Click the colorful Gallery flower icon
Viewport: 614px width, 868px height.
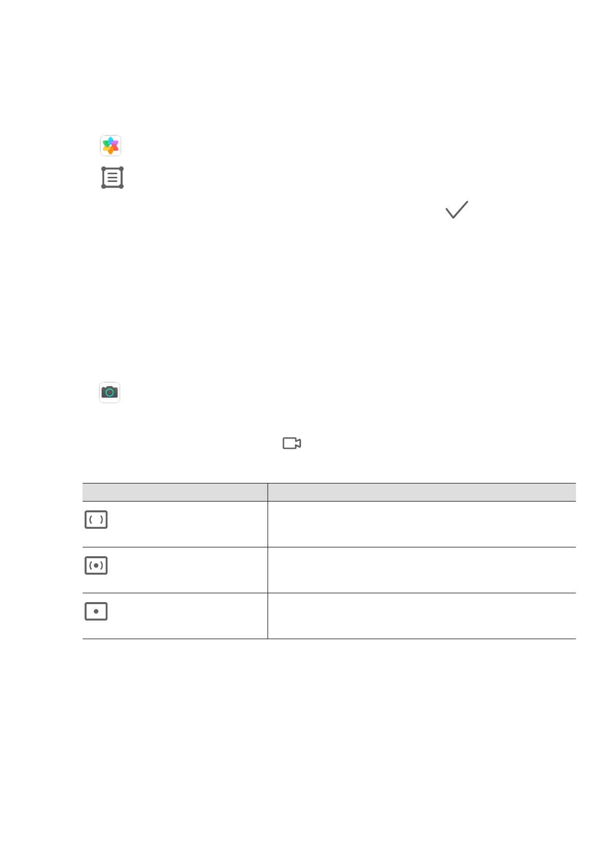click(110, 146)
